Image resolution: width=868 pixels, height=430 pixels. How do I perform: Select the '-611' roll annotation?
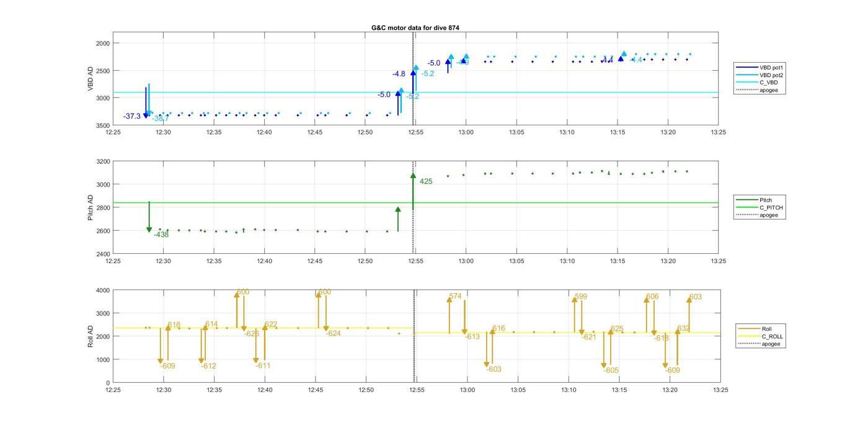(x=263, y=365)
